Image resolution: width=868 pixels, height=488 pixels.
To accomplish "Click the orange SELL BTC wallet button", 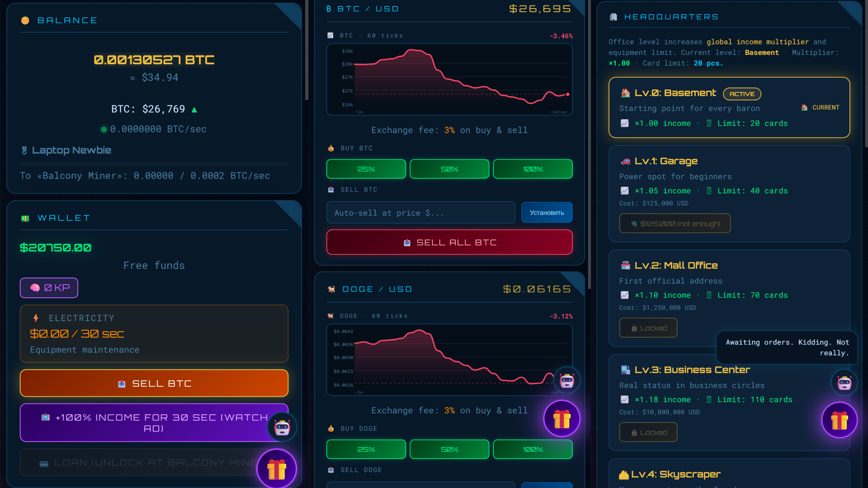I will pyautogui.click(x=154, y=383).
